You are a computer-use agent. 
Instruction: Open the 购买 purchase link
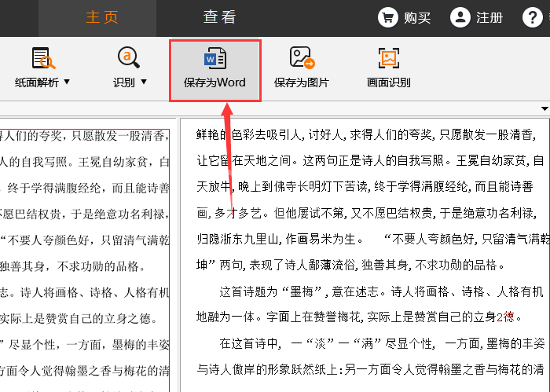coord(417,17)
